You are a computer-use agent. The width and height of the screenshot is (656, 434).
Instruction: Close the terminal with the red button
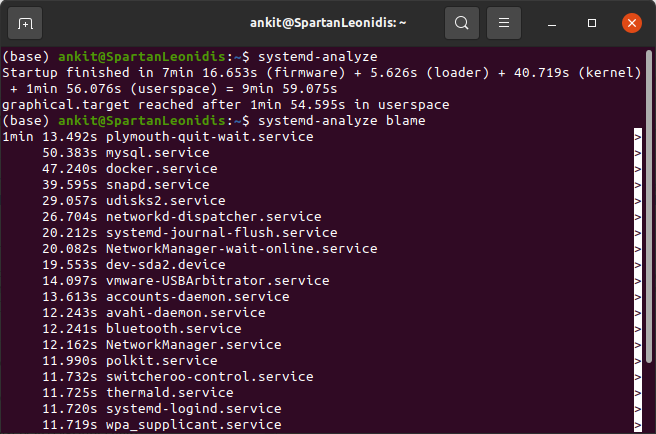[631, 23]
